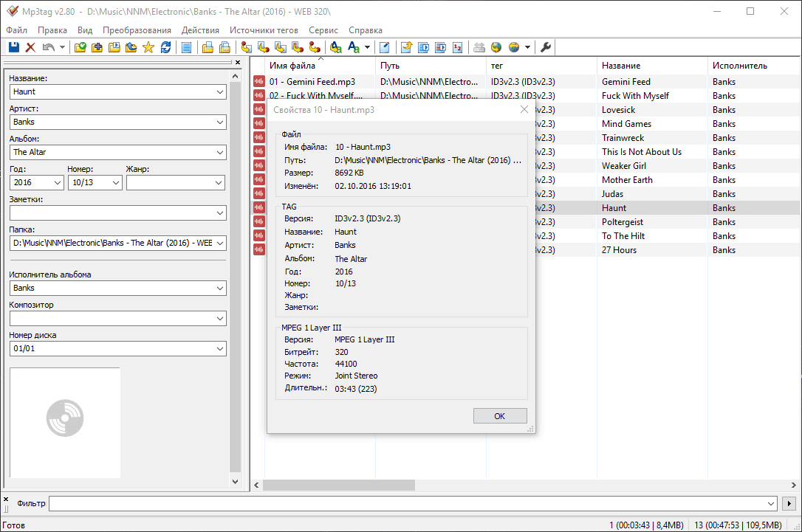802x532 pixels.
Task: Click the filter options arrow button
Action: click(789, 503)
